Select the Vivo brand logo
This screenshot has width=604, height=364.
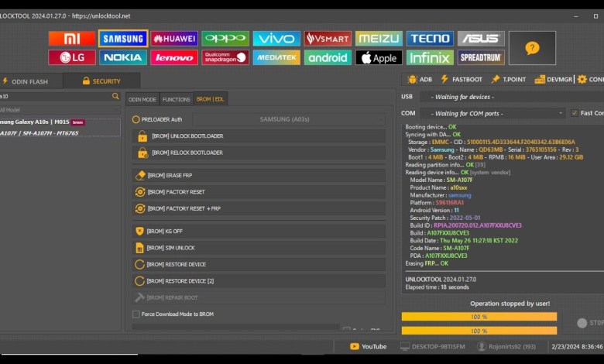(276, 39)
